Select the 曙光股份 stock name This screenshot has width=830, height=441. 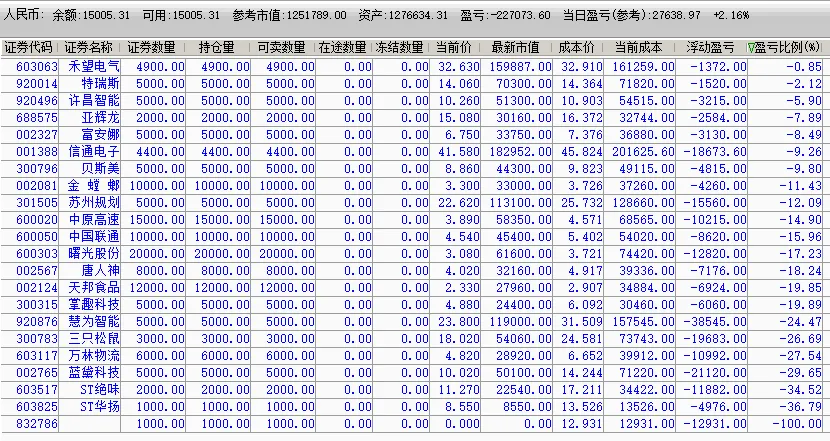point(94,254)
